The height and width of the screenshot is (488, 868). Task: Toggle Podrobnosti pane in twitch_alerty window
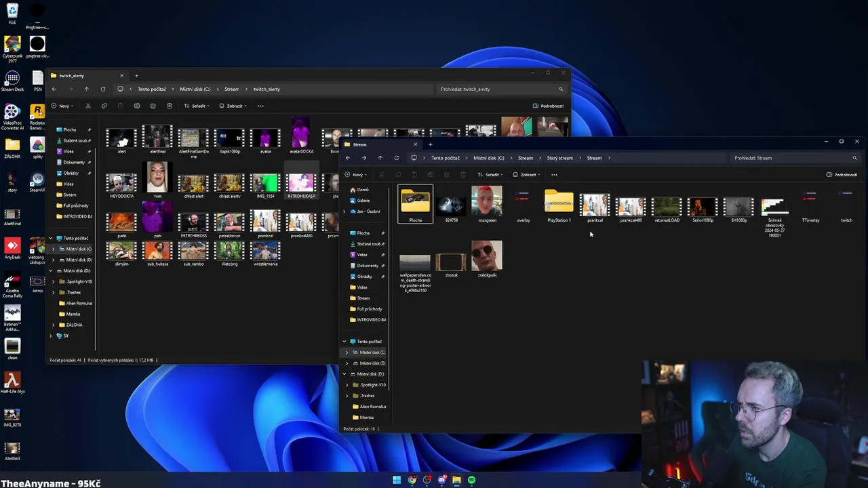tap(548, 106)
